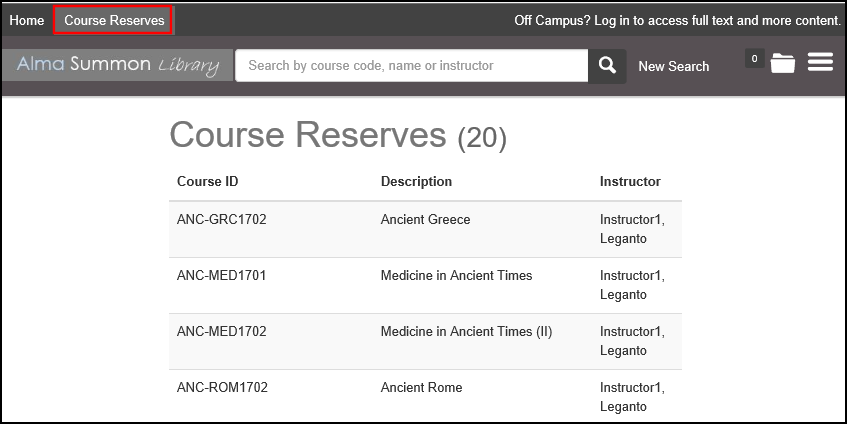This screenshot has height=424, width=847.
Task: Click the instructor name in ANC-MED1702 row
Action: point(632,341)
